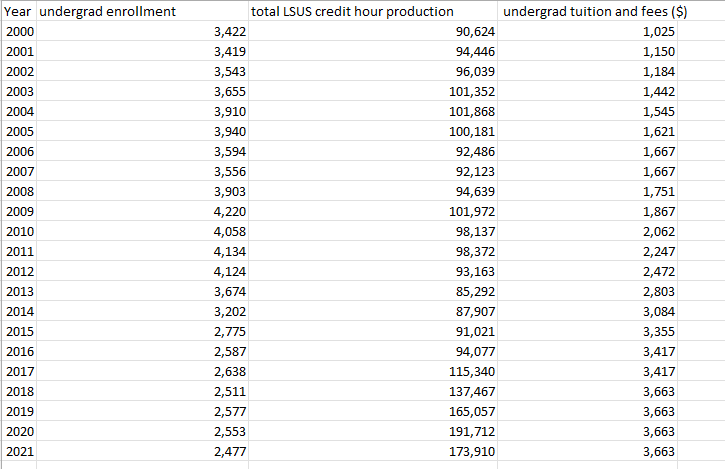Click the year cell 2017
This screenshot has height=469, width=725.
click(19, 371)
